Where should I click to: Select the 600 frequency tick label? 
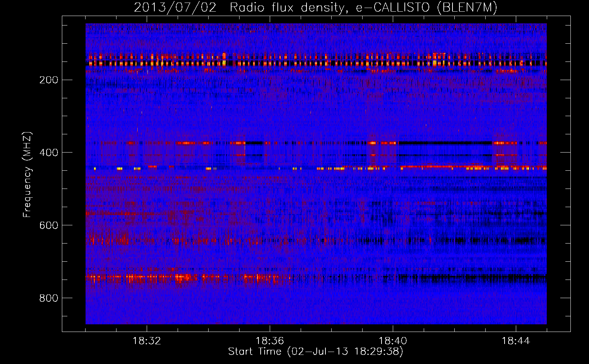49,225
